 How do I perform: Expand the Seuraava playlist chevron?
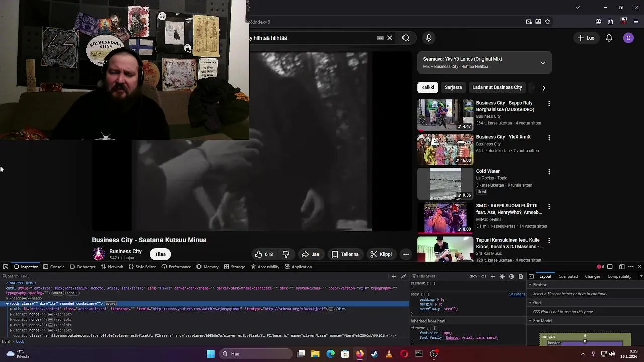[x=543, y=63]
